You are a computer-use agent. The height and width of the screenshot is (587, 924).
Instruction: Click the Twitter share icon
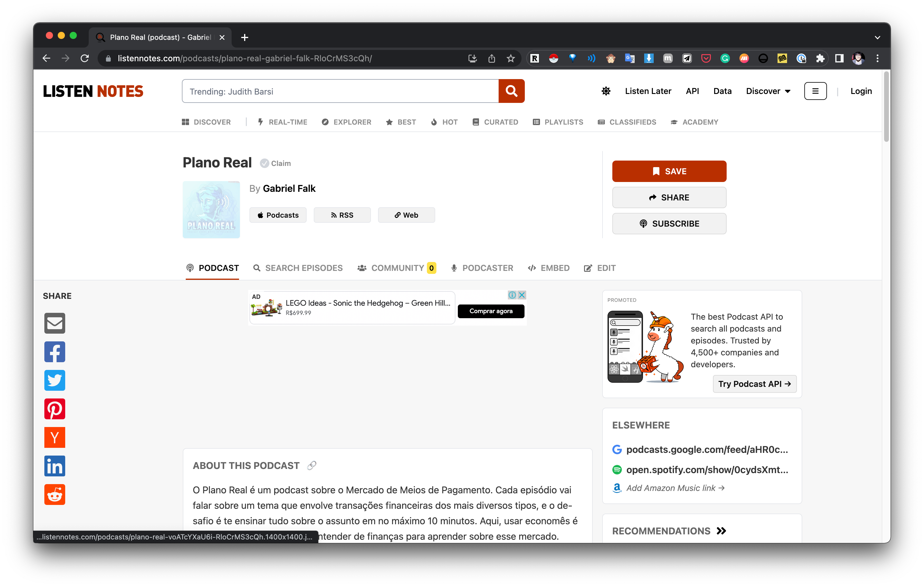click(x=54, y=381)
